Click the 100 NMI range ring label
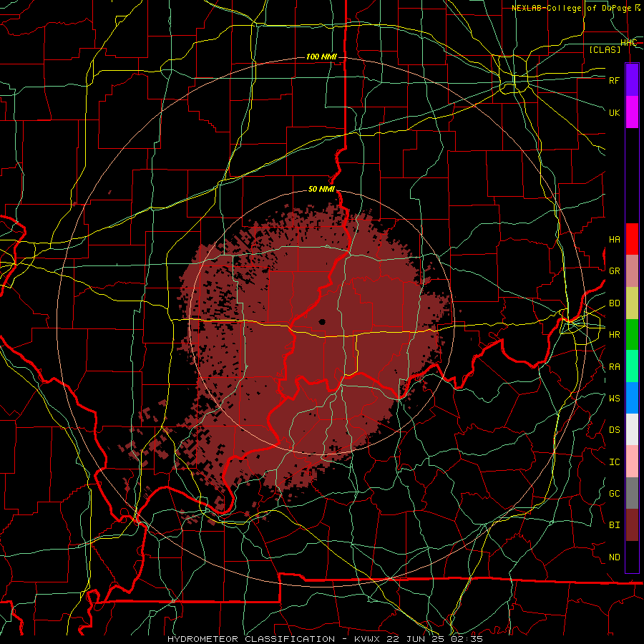 pos(321,57)
